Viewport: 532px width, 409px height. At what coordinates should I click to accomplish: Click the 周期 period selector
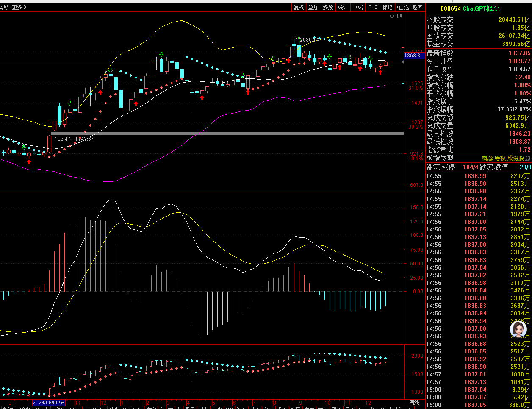click(4, 7)
